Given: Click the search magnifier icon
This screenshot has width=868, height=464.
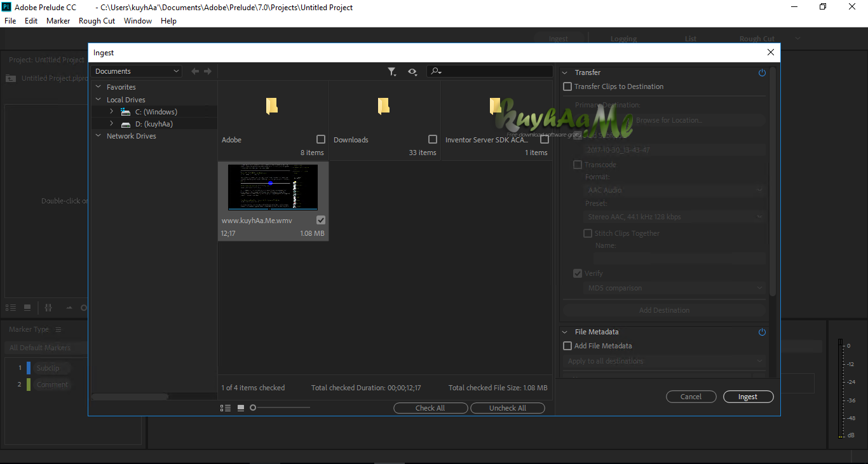Looking at the screenshot, I should point(436,71).
